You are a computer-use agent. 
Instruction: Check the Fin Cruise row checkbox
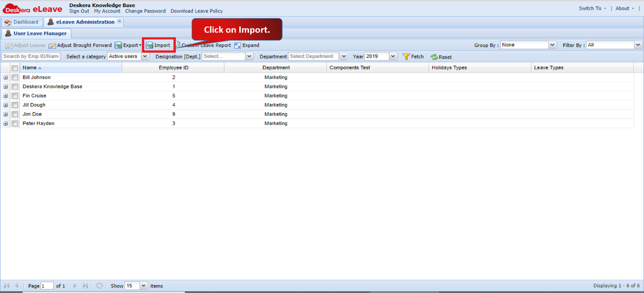(15, 96)
